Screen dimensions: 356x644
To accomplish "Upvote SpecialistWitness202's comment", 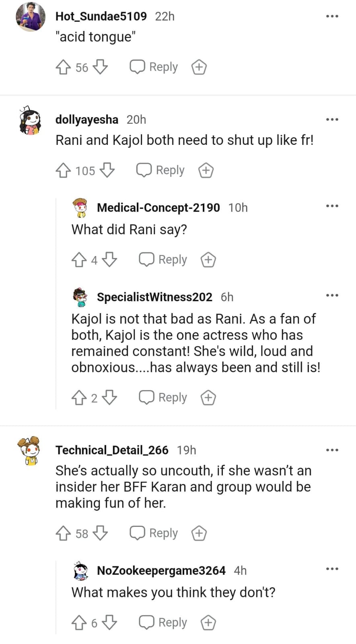I will [x=79, y=398].
